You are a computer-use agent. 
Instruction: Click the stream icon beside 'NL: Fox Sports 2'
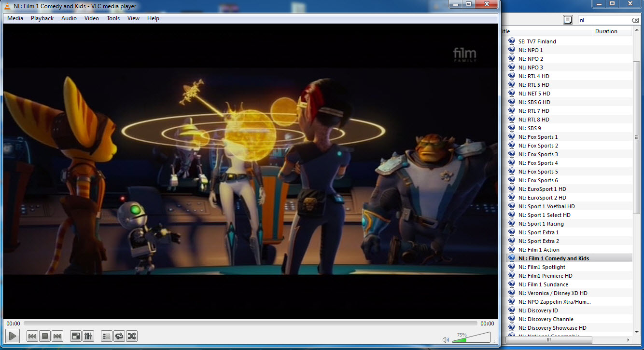click(512, 146)
